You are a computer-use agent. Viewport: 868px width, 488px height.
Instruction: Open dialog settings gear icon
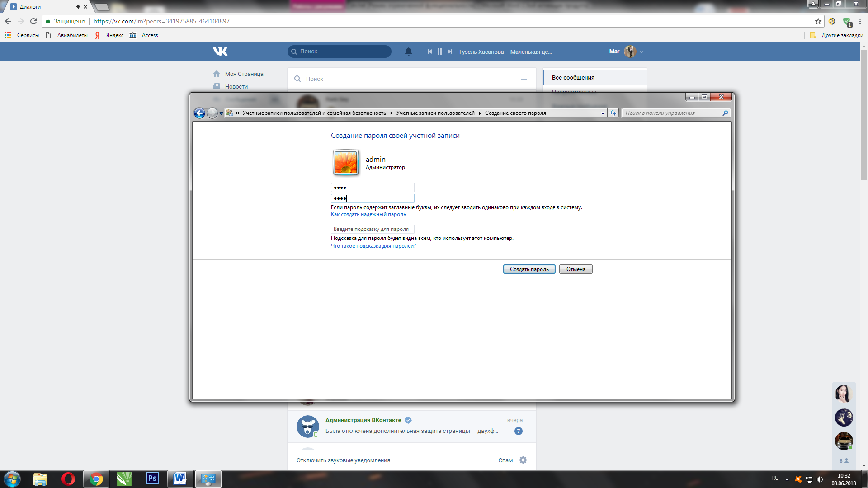click(x=523, y=460)
